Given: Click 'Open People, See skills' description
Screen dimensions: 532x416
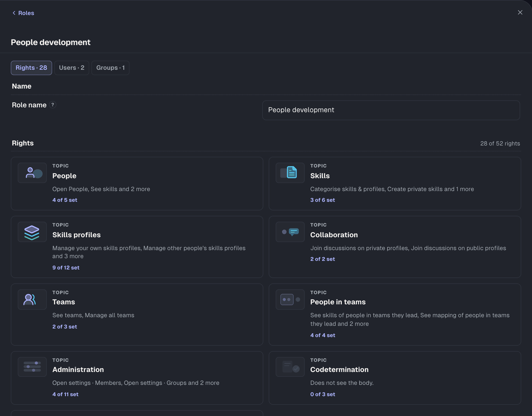Looking at the screenshot, I should point(101,189).
